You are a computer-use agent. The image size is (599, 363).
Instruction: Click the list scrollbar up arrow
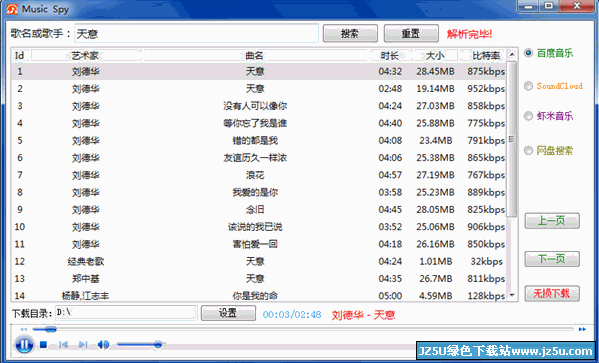(x=512, y=55)
